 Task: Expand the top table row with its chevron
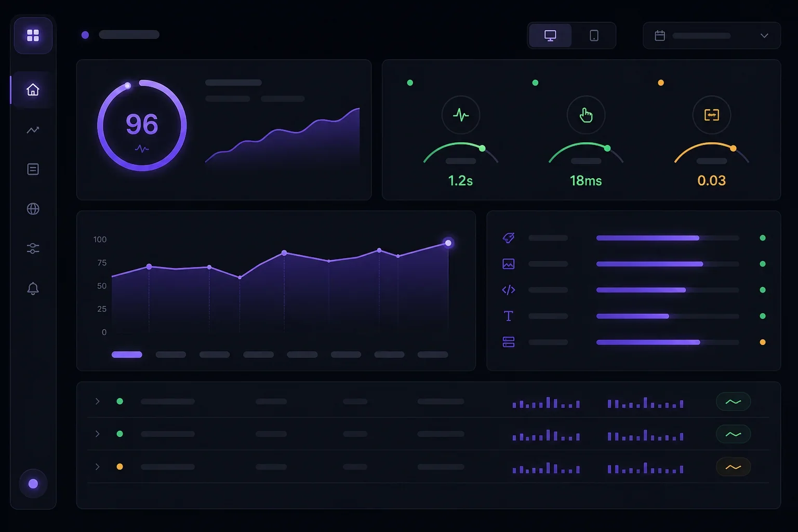97,401
